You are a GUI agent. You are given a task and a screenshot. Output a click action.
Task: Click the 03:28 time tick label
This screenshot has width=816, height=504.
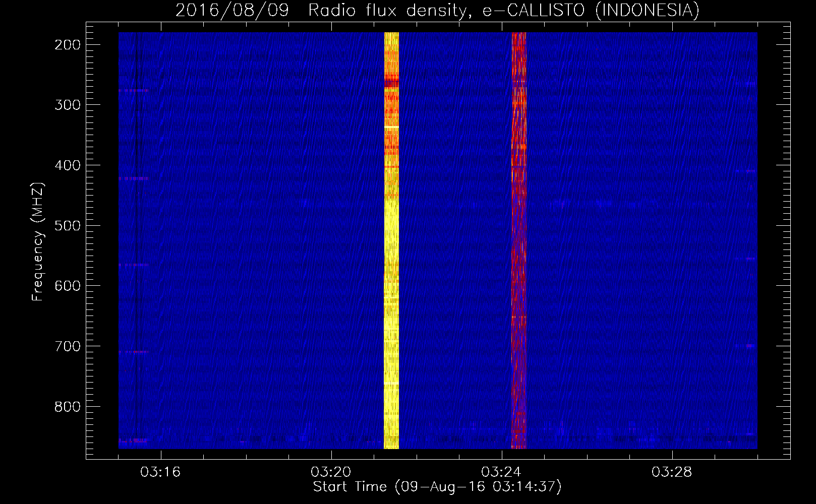pyautogui.click(x=672, y=472)
